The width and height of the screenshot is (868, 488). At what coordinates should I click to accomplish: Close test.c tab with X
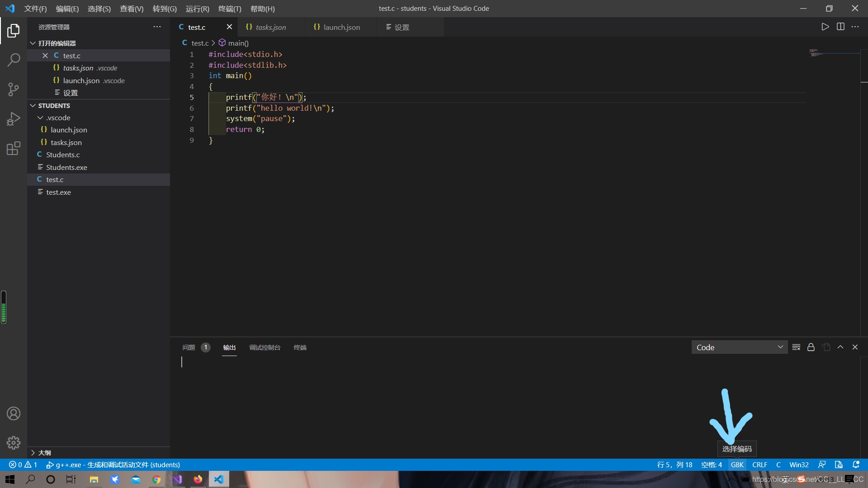(229, 27)
